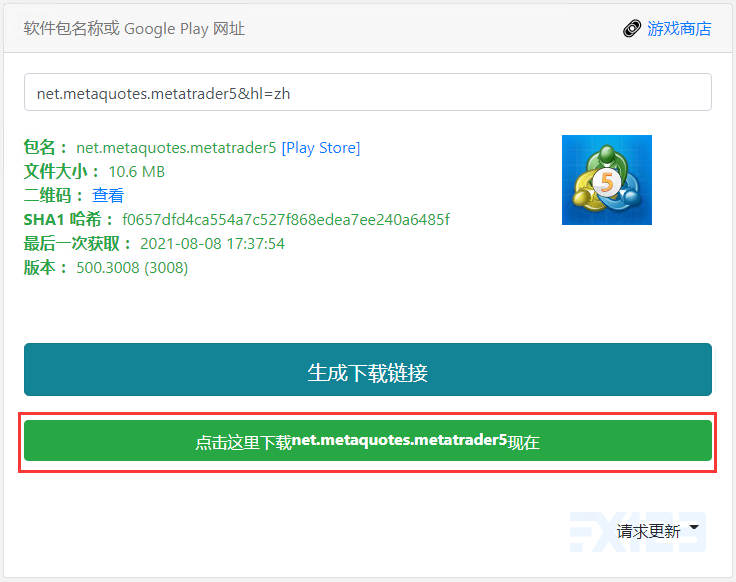Click the header 软件包名称或 Google Play 网址
The height and width of the screenshot is (582, 736).
coord(134,29)
